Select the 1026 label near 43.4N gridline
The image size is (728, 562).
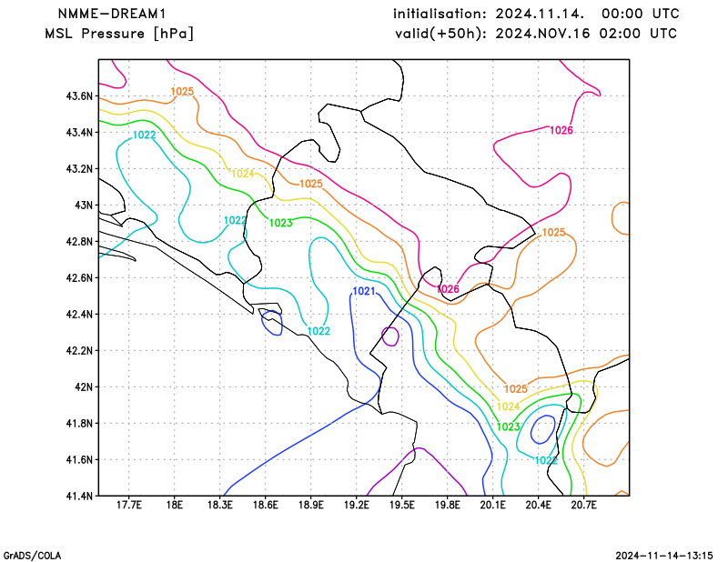(561, 130)
